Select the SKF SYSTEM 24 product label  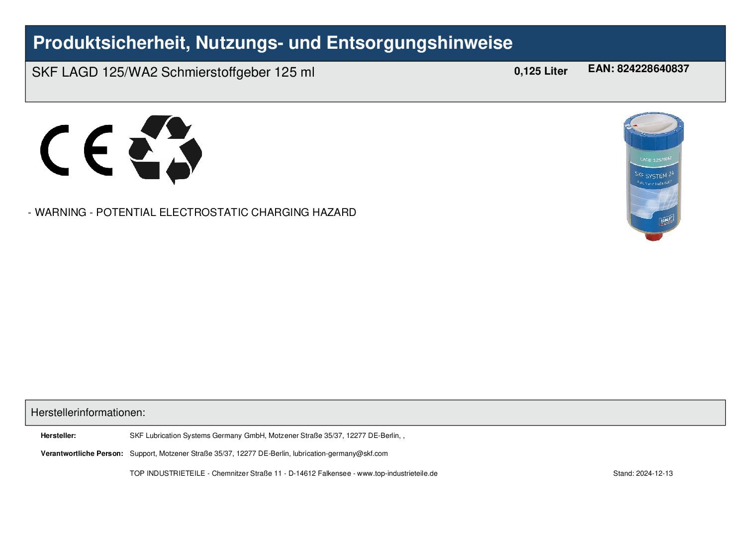654,175
